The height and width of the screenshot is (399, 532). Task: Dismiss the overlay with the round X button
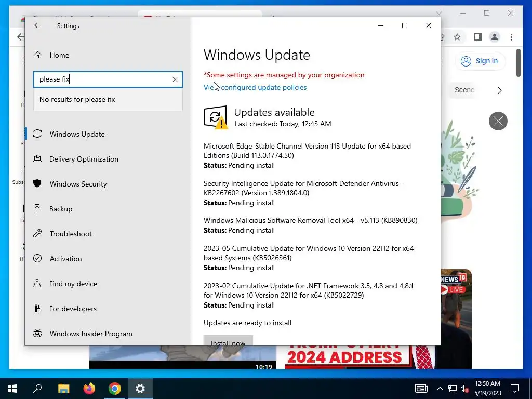498,121
